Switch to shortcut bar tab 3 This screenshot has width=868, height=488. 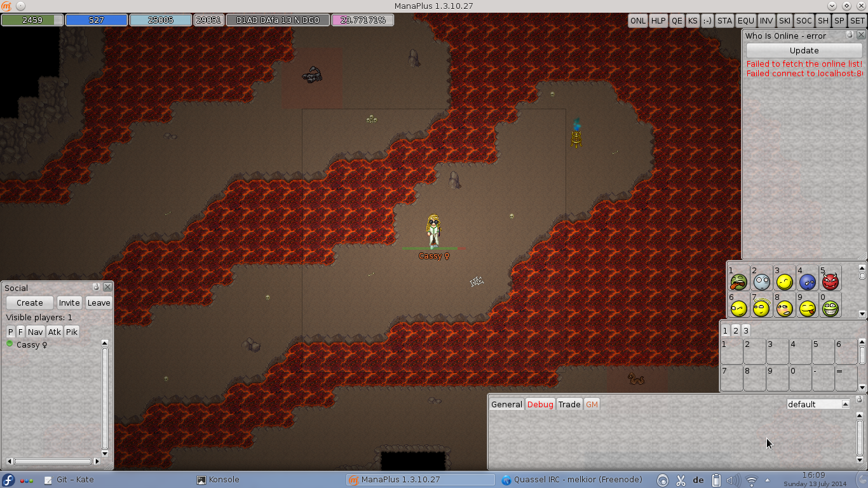pyautogui.click(x=746, y=330)
